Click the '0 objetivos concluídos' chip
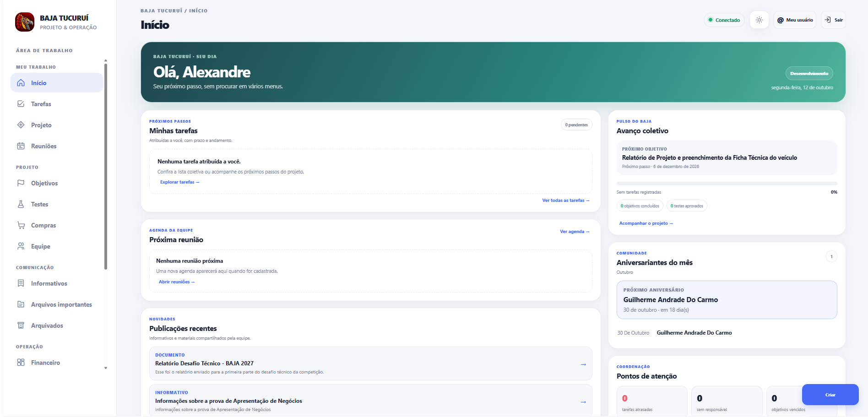This screenshot has width=868, height=417. tap(640, 206)
